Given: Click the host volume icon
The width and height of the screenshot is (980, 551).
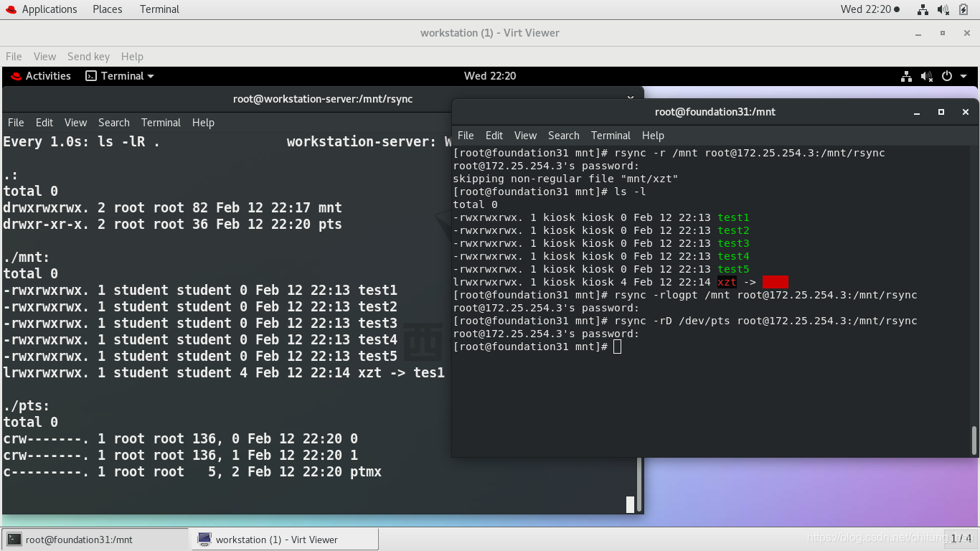Looking at the screenshot, I should [x=943, y=9].
